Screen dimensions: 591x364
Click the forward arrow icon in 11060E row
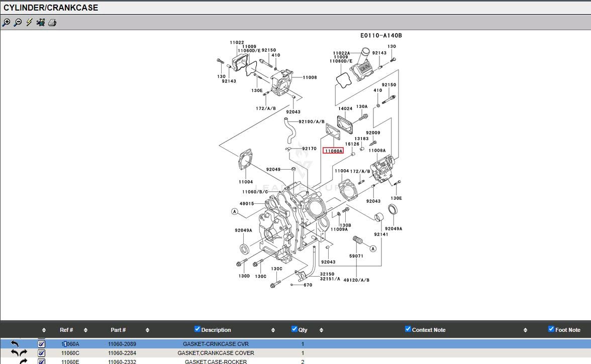23,361
